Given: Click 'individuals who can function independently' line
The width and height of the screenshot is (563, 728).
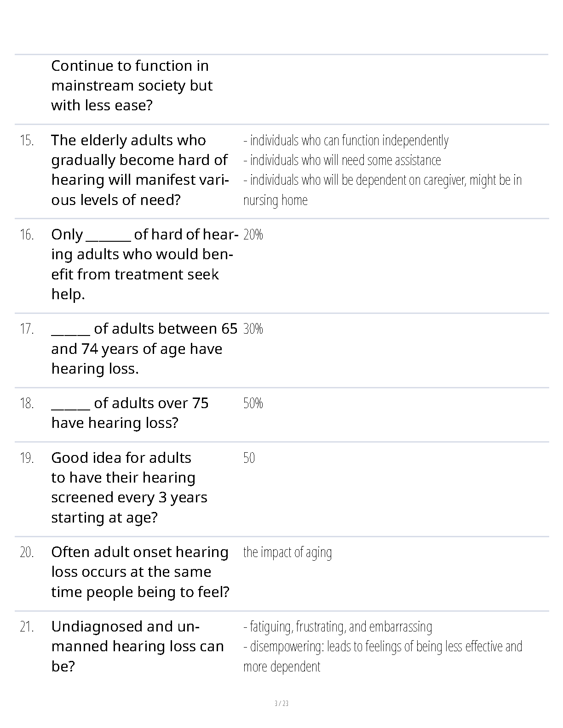Looking at the screenshot, I should click(346, 141).
